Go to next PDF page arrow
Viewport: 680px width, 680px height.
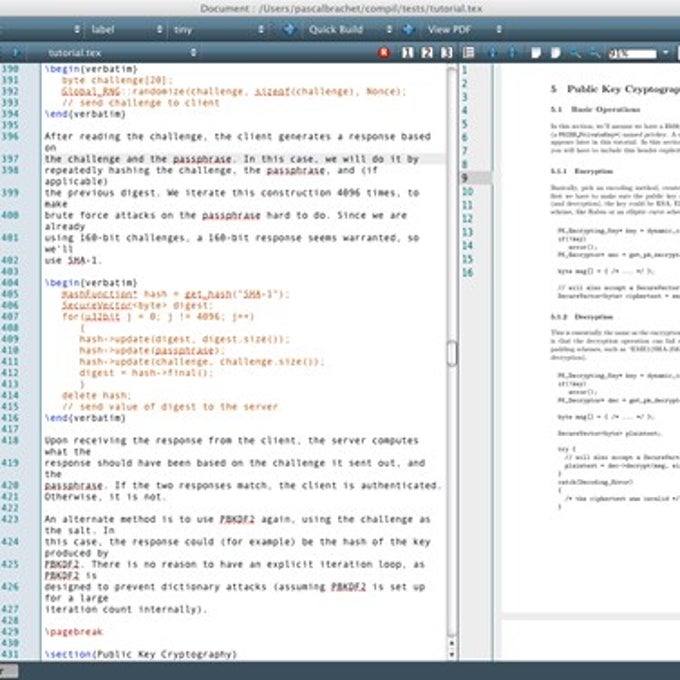[512, 53]
